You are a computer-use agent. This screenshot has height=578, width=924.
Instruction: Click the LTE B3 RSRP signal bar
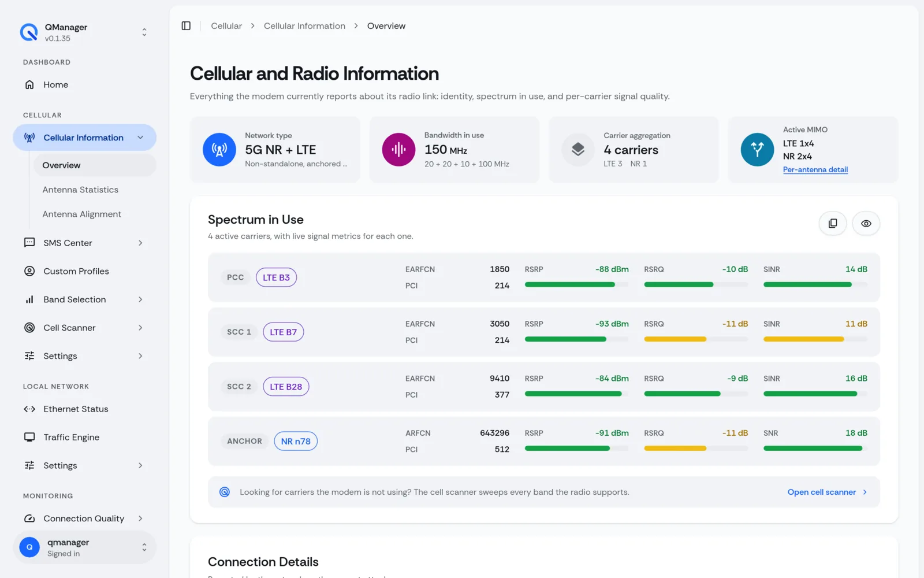(576, 284)
